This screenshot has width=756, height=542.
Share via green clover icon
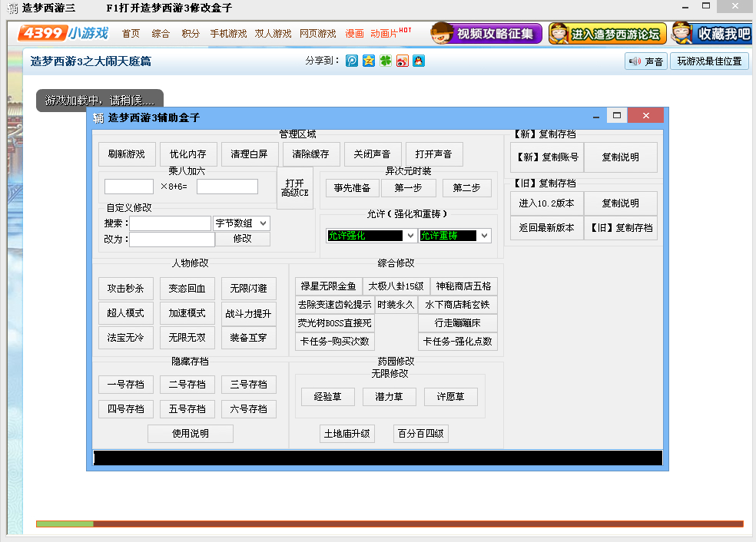tap(386, 61)
